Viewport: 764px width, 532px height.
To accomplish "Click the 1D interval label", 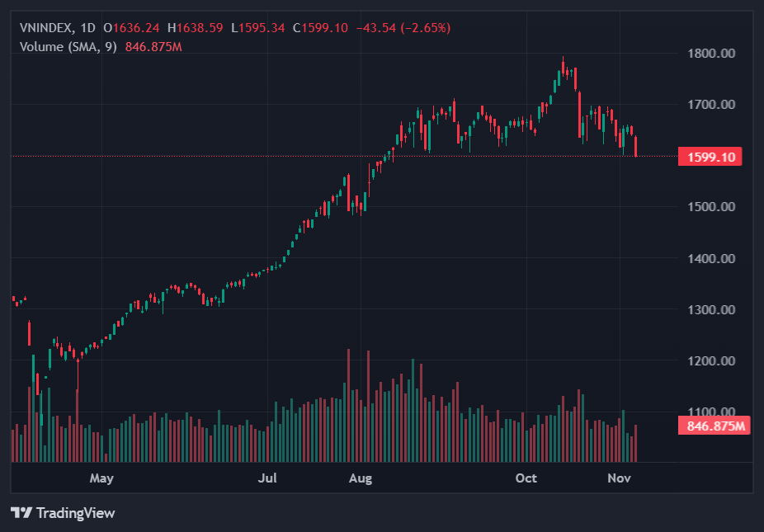I will (x=88, y=28).
